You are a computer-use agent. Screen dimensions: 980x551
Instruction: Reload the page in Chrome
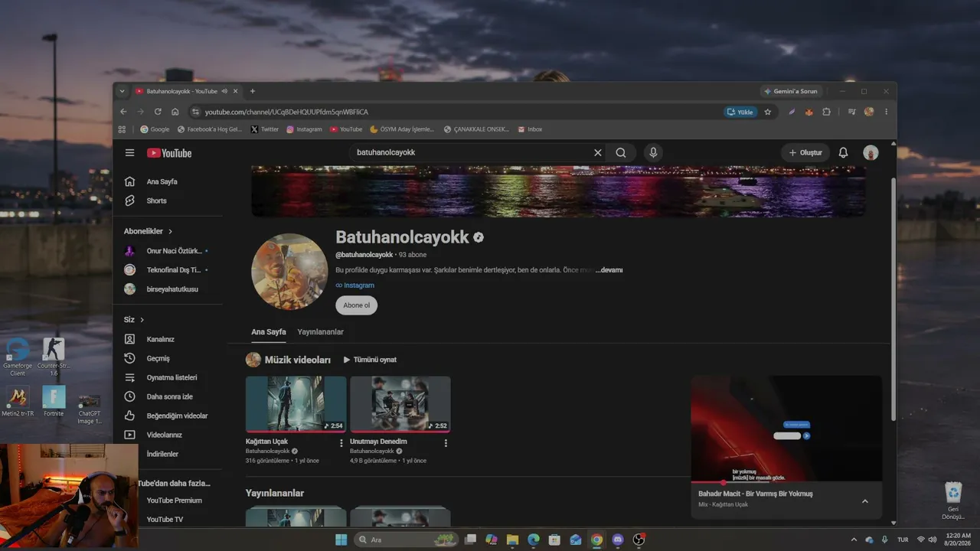[158, 112]
